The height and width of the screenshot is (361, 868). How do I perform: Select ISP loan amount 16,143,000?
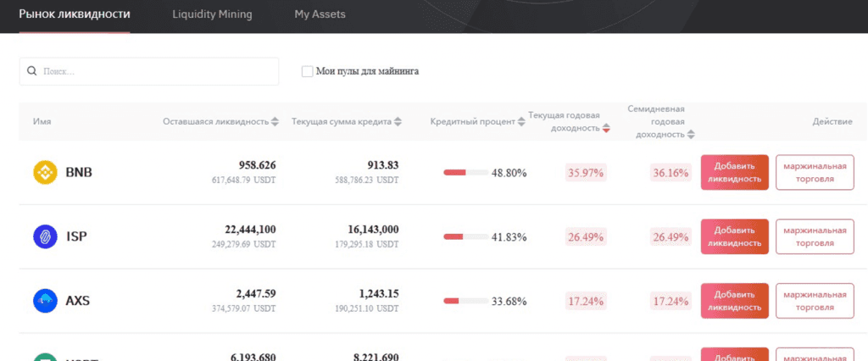click(x=373, y=229)
